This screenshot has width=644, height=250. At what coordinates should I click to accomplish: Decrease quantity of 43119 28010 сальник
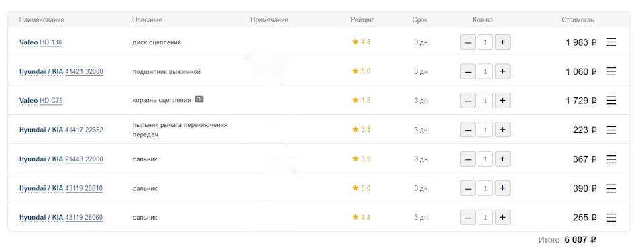(468, 188)
